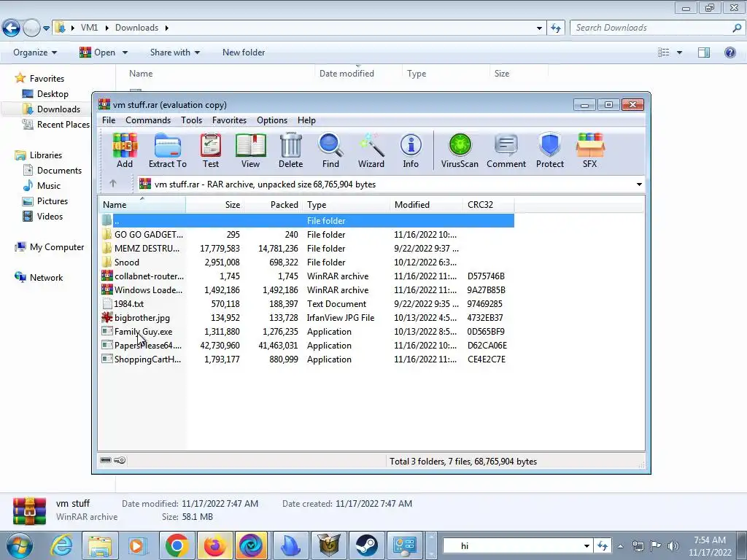The width and height of the screenshot is (747, 560).
Task: Expand the archive path dropdown arrow
Action: (x=639, y=184)
